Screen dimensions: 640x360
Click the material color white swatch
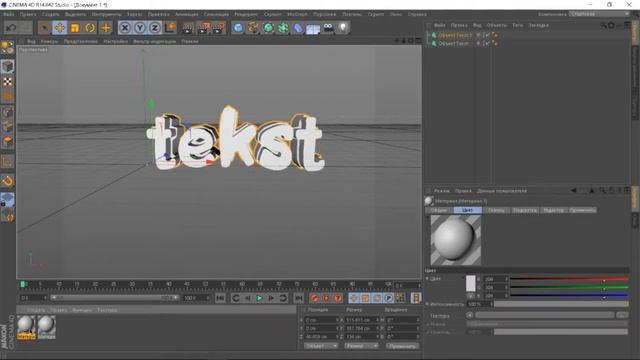coord(471,283)
